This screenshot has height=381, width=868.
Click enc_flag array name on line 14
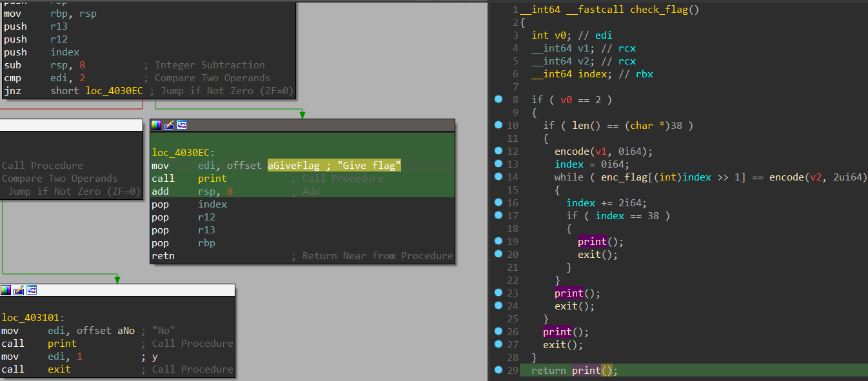(624, 177)
